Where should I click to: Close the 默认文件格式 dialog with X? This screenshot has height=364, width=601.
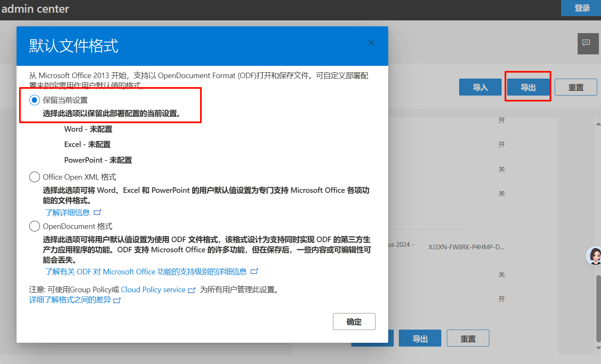click(x=371, y=43)
